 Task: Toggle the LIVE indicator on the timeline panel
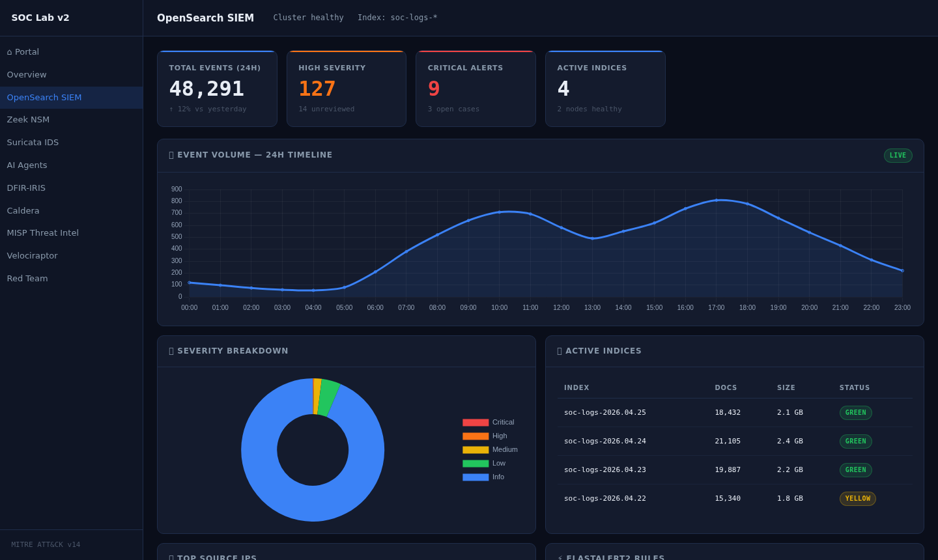tap(898, 155)
